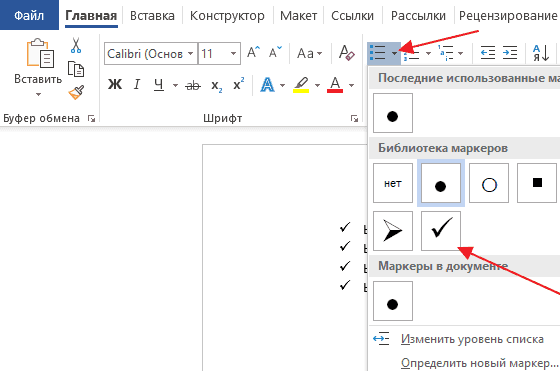Screen dimensions: 560x371
Task: Select the hollow circle bullet
Action: click(x=489, y=183)
